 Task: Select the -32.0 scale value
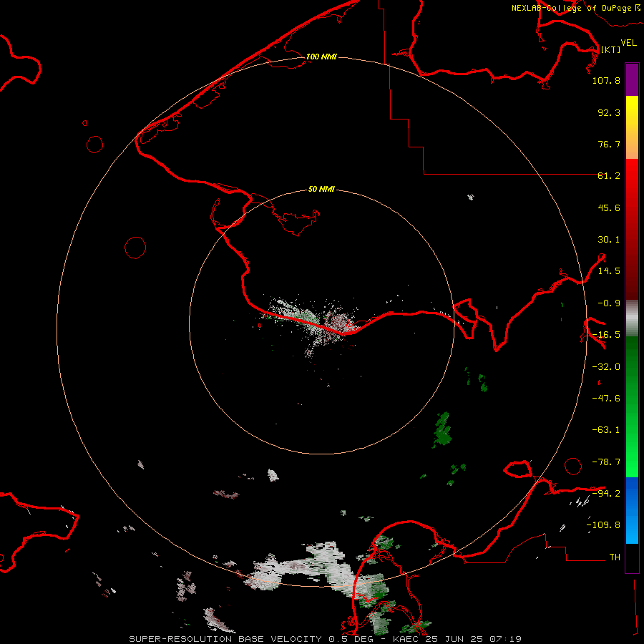tap(606, 367)
